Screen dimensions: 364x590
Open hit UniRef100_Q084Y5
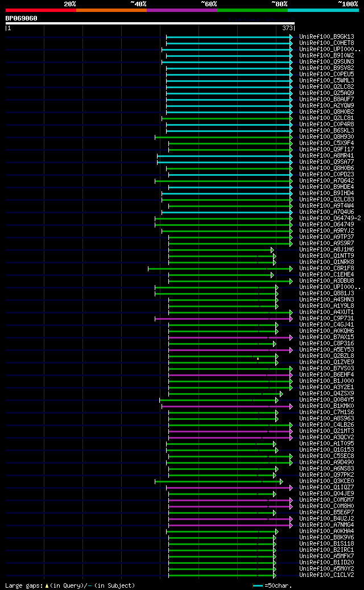[x=327, y=399]
